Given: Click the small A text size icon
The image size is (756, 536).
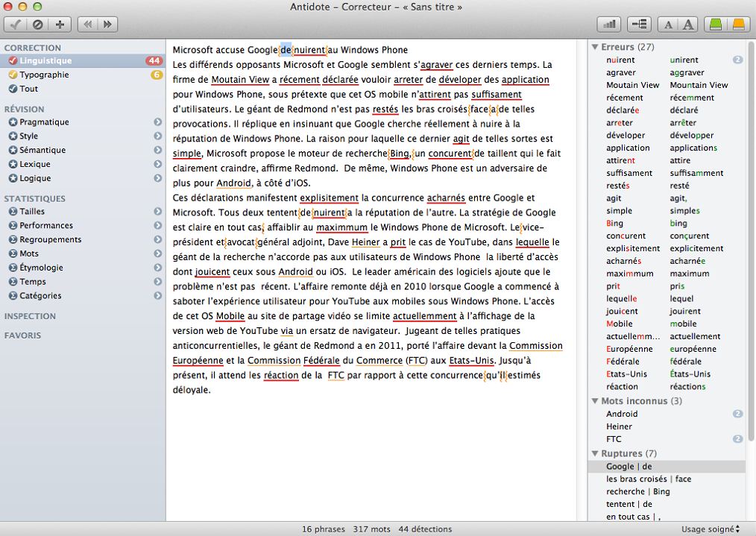Looking at the screenshot, I should [x=668, y=25].
